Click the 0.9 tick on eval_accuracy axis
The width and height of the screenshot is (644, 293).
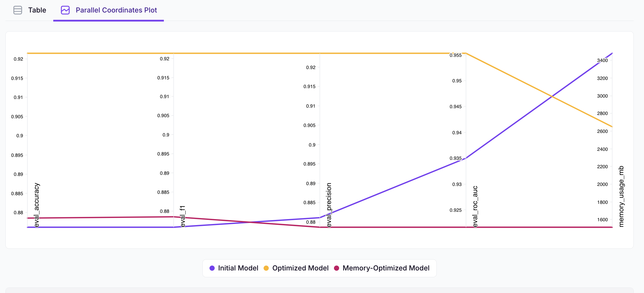pyautogui.click(x=20, y=136)
